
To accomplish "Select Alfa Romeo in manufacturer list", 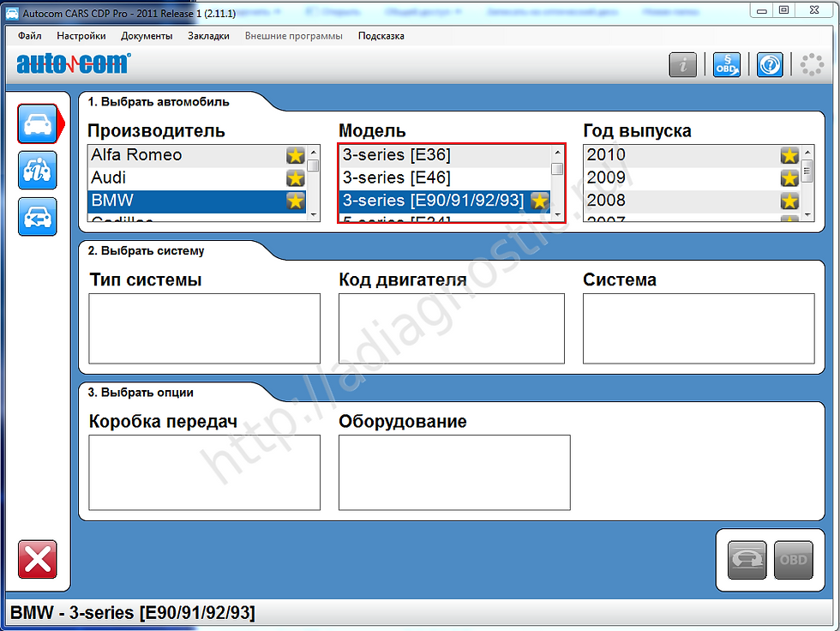I will (196, 155).
